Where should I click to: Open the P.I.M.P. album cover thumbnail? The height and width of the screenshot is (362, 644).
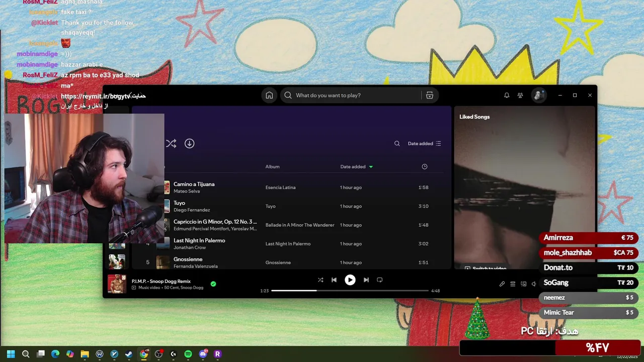(x=117, y=284)
